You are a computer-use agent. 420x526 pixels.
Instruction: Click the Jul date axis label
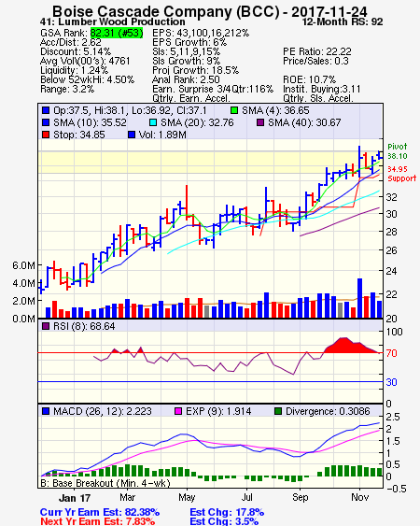[247, 497]
